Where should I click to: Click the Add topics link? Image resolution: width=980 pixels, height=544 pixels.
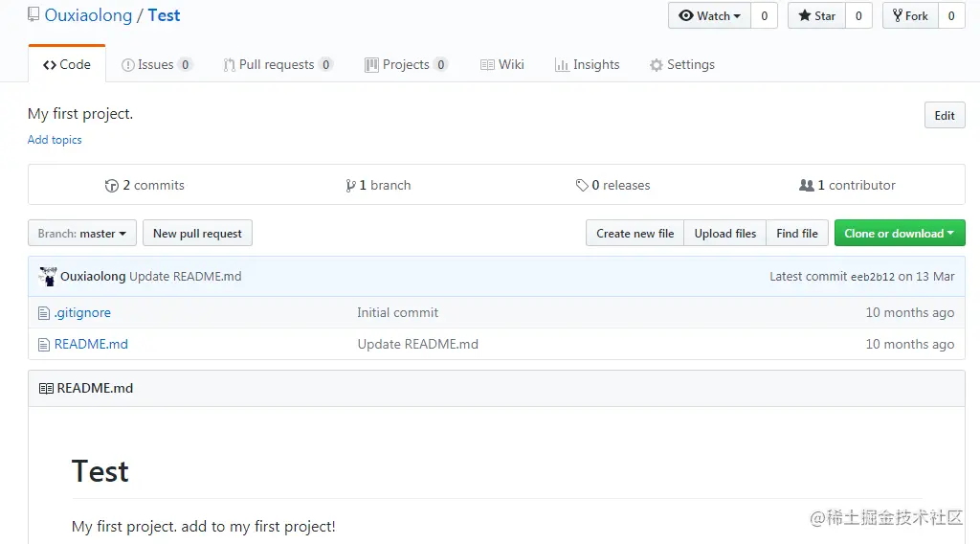(x=55, y=140)
